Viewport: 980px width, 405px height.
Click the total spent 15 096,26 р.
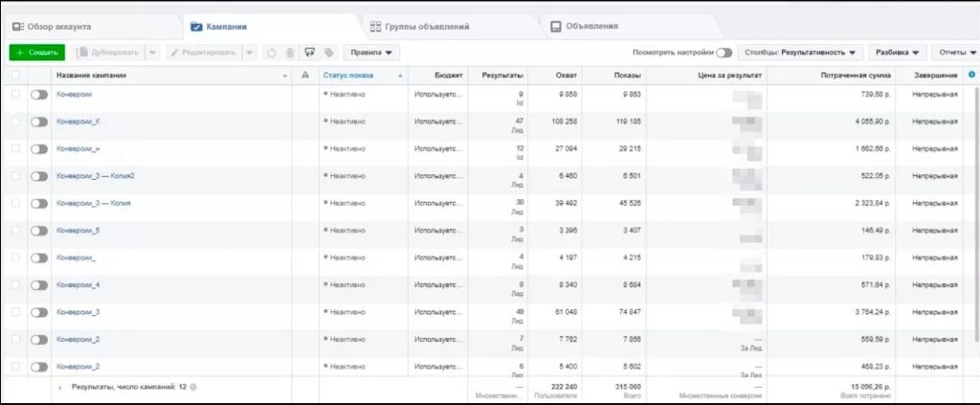pyautogui.click(x=871, y=387)
